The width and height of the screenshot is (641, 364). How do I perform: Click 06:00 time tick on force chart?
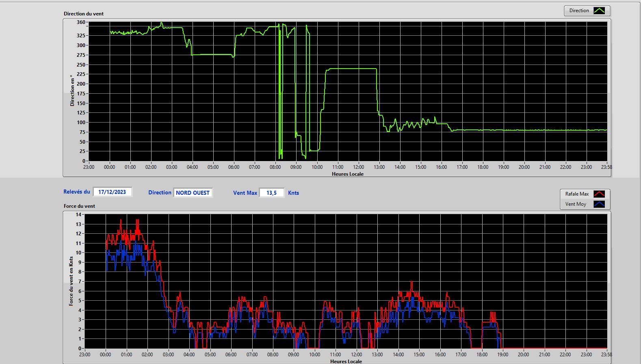coord(231,354)
